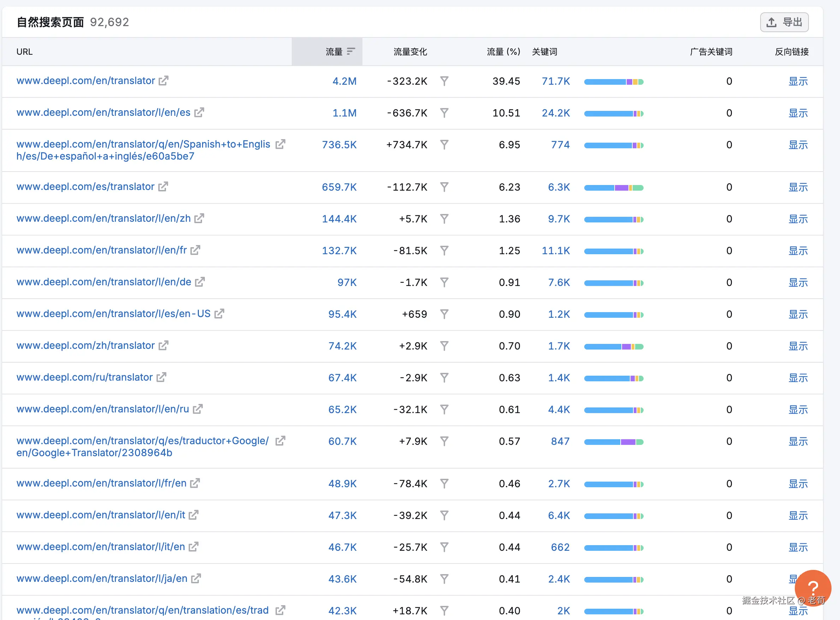The image size is (840, 620).
Task: Click external link icon next to deepl.com/en/translator
Action: 163,81
